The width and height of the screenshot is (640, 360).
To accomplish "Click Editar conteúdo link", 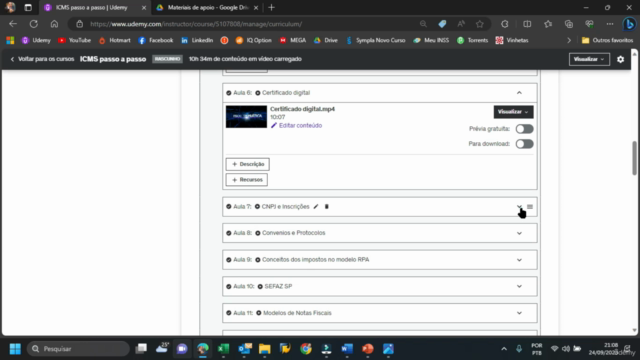I will click(297, 125).
